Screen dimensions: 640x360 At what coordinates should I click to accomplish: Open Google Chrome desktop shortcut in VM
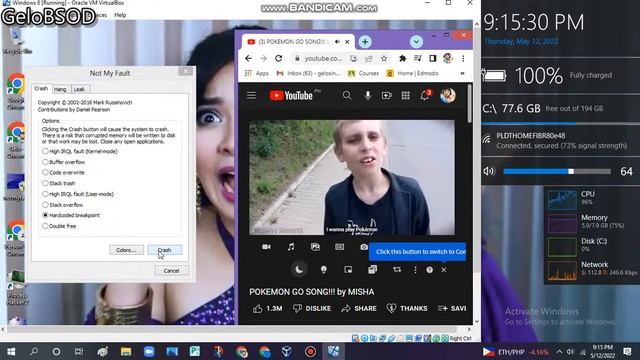pyautogui.click(x=16, y=91)
